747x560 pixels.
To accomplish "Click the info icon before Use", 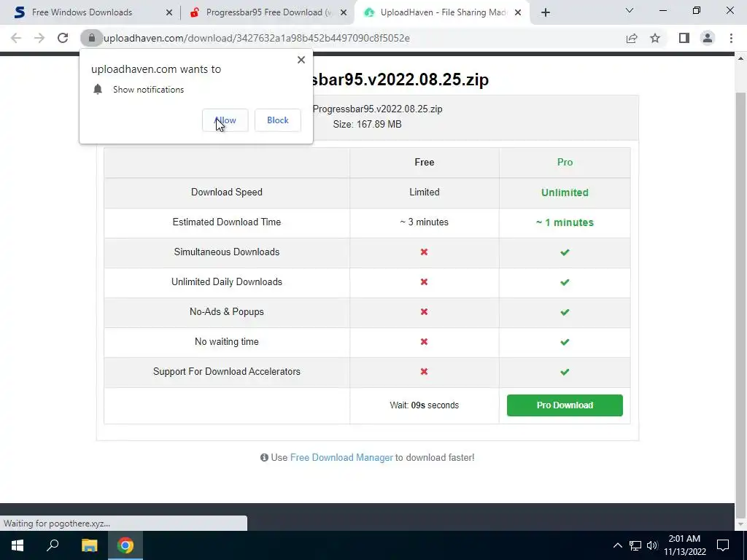I will [x=264, y=458].
